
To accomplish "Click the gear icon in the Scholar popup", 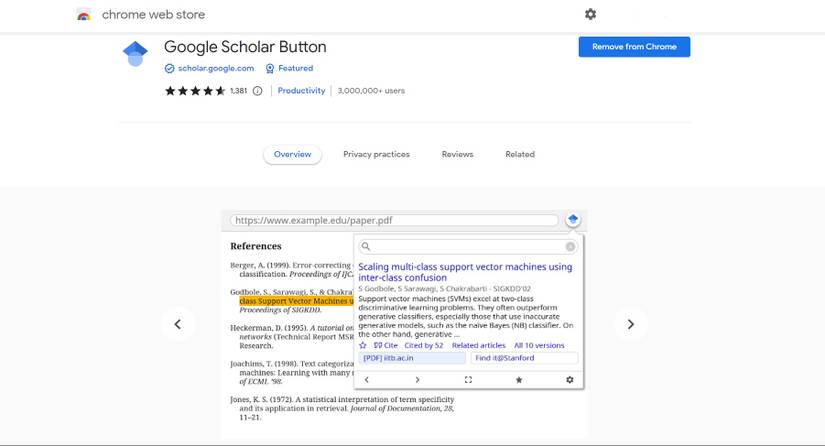I will tap(570, 380).
